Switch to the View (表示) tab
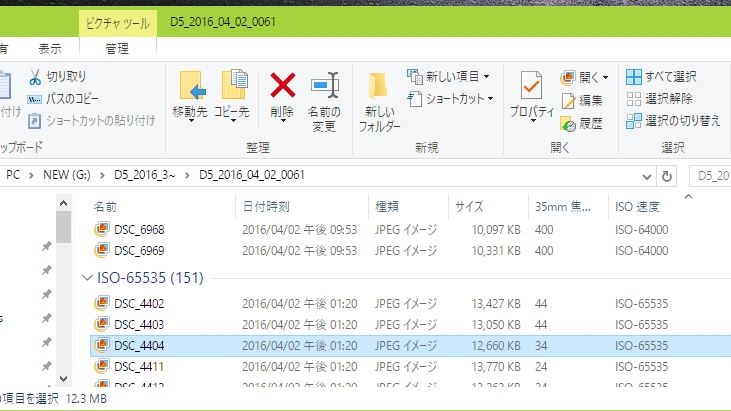This screenshot has height=411, width=731. pos(50,49)
